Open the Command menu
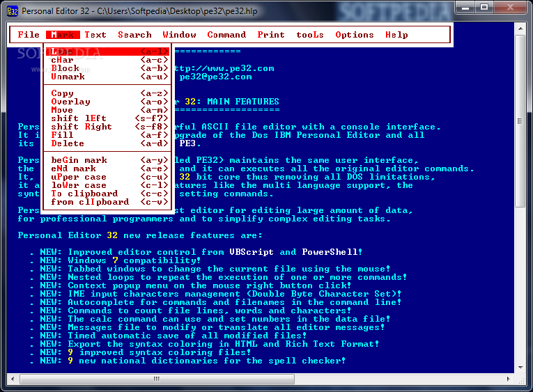Screen dimensions: 533x392 pyautogui.click(x=226, y=35)
